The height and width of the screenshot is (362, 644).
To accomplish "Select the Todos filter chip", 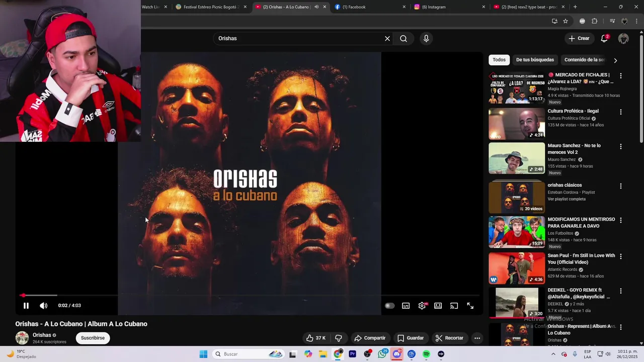I will pyautogui.click(x=499, y=60).
